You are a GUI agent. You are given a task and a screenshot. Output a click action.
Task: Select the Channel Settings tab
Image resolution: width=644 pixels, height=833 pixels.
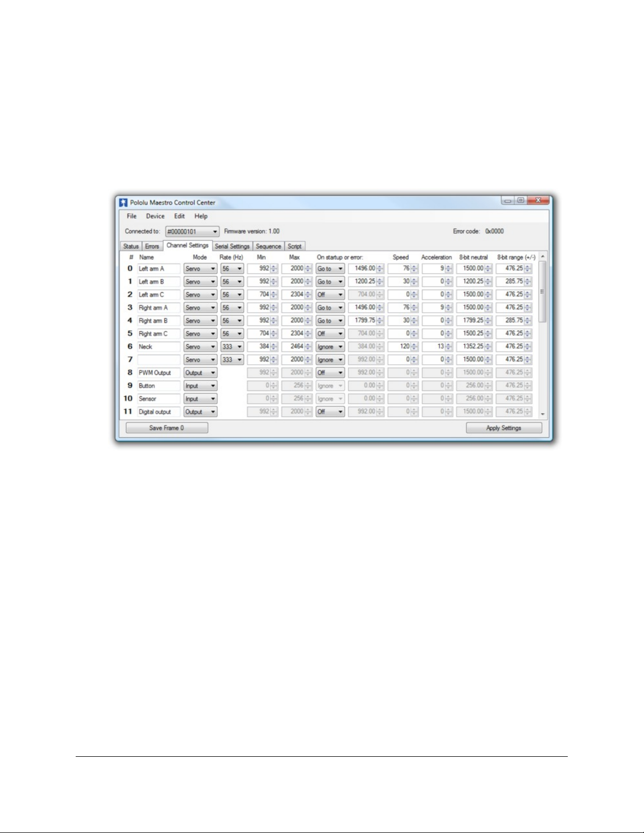click(x=187, y=245)
